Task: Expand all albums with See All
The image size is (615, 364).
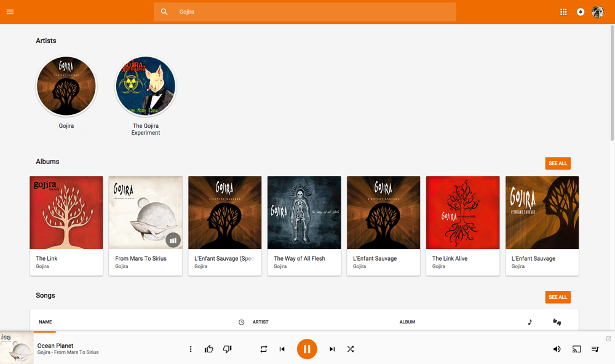Action: [x=558, y=163]
